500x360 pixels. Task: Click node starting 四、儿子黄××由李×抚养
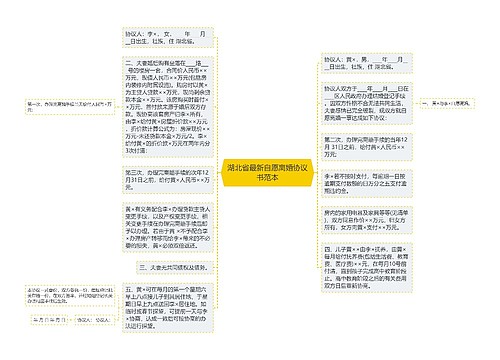coord(367,268)
